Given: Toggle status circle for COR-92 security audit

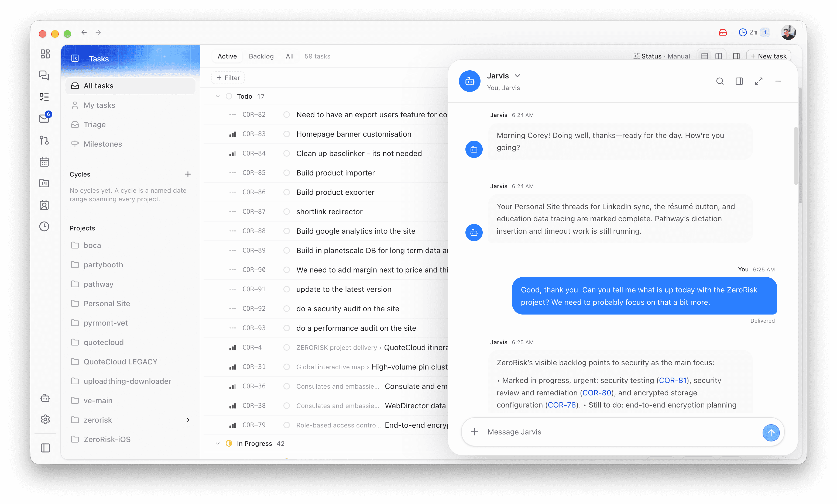Looking at the screenshot, I should (x=287, y=308).
